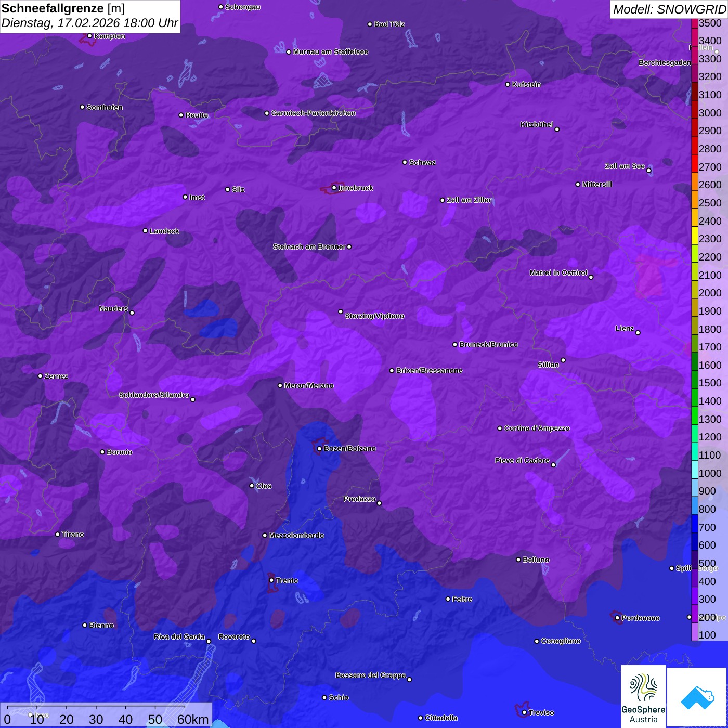Click the Modell: SNOWGRID label

[x=669, y=9]
